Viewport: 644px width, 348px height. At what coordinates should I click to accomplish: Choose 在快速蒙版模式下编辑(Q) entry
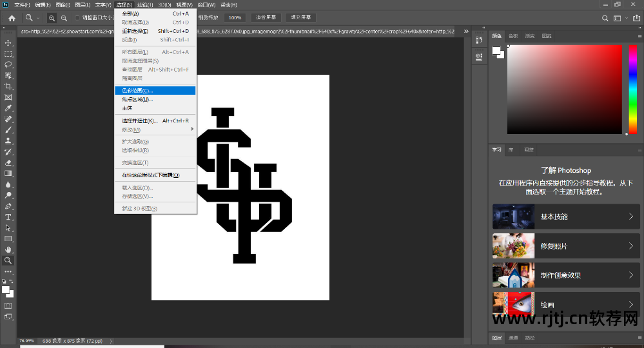(x=155, y=175)
